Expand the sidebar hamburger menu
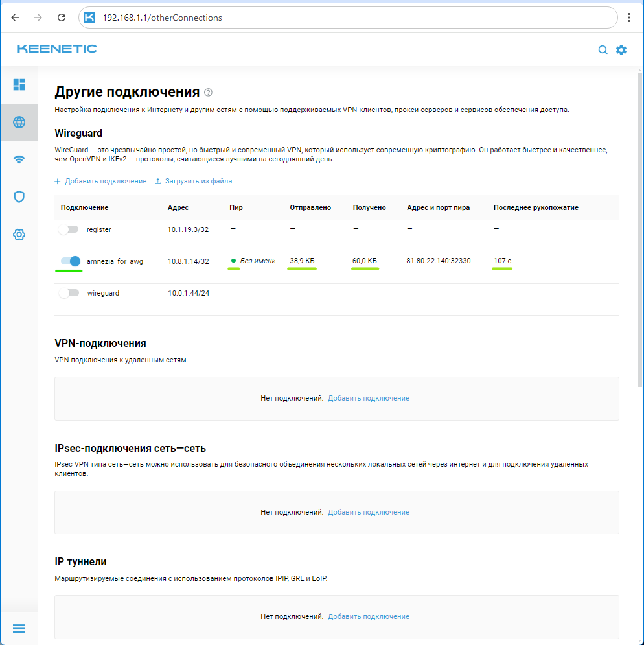644x645 pixels. pyautogui.click(x=19, y=628)
